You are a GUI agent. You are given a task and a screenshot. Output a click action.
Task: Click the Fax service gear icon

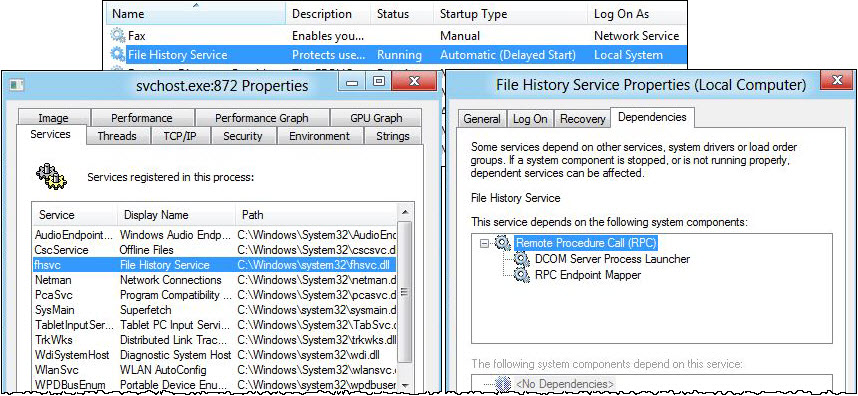[118, 36]
